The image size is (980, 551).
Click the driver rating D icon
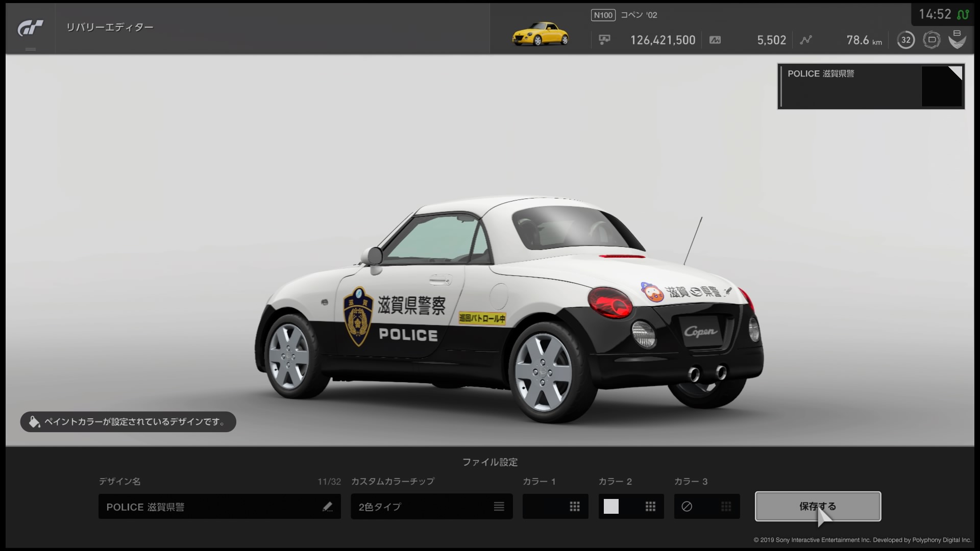click(x=932, y=40)
